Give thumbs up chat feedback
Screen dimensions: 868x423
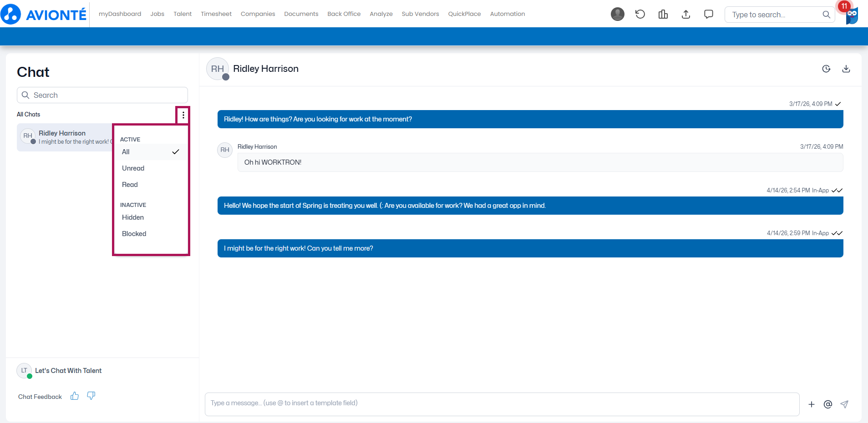(75, 396)
